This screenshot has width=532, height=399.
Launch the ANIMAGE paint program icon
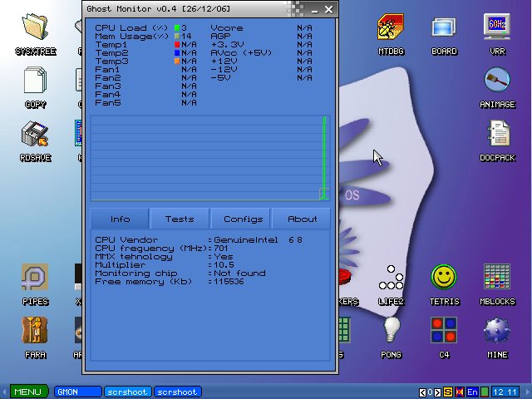tap(497, 81)
